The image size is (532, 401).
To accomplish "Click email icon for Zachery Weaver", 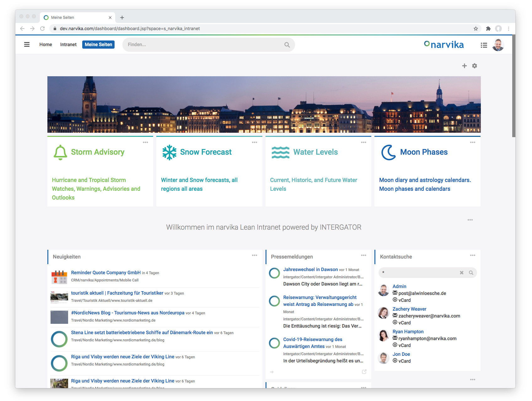I will click(x=395, y=315).
